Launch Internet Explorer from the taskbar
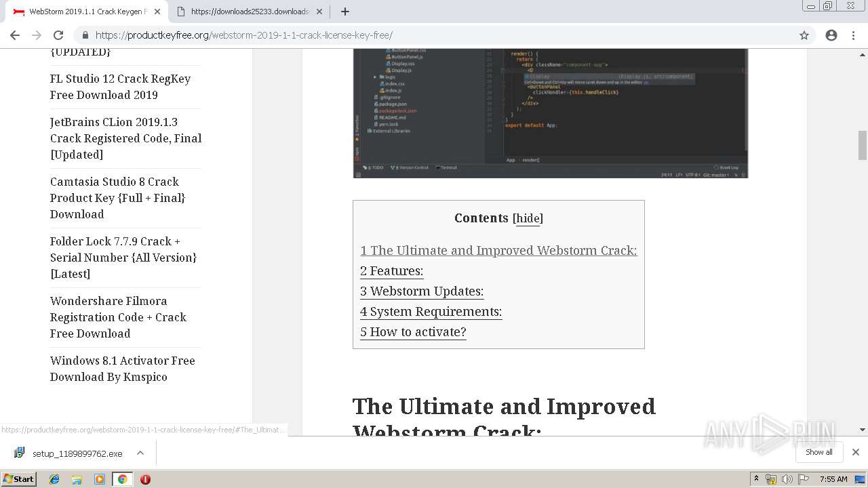The height and width of the screenshot is (488, 868). (54, 479)
